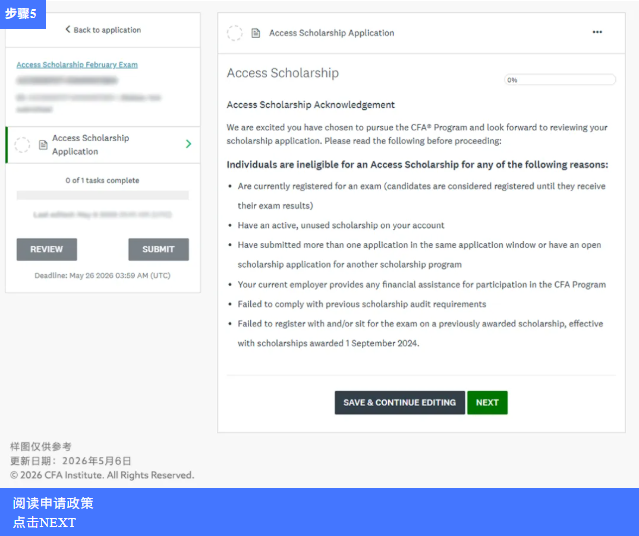
Task: Click 'Access Scholarship Acknowledgement' subheading
Action: coord(311,105)
